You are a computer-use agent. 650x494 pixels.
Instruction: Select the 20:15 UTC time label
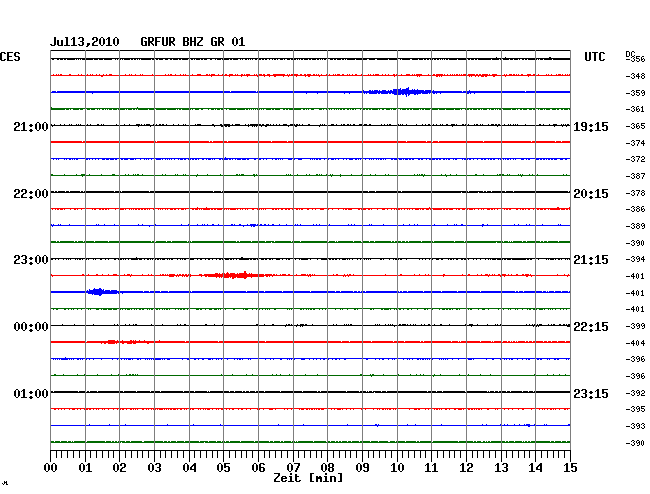click(x=591, y=194)
